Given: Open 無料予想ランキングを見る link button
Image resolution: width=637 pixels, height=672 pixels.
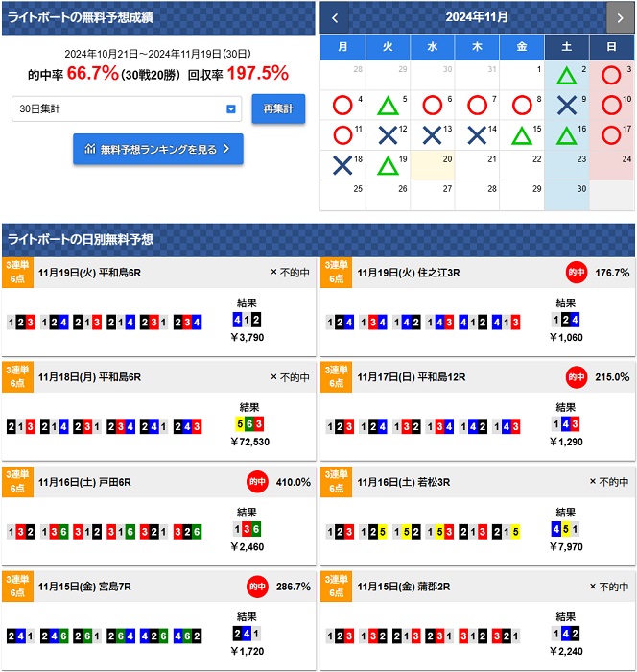Looking at the screenshot, I should pos(158,149).
